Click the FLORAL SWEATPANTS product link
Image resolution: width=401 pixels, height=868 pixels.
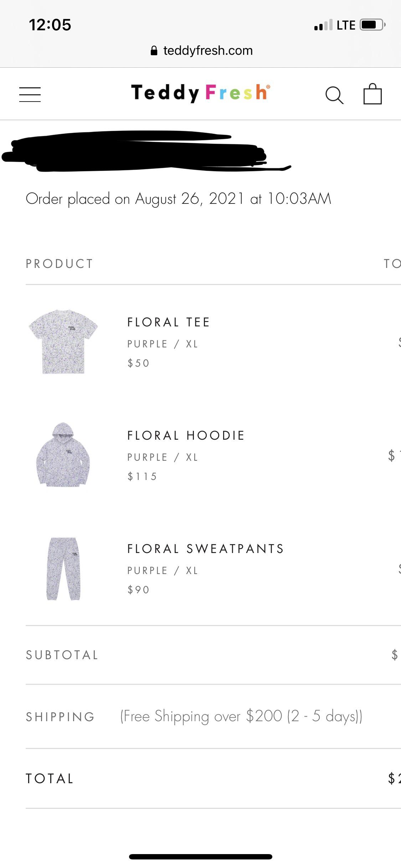(x=206, y=549)
